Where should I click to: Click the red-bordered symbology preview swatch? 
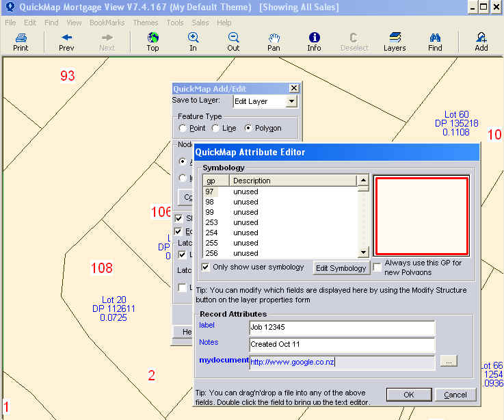[x=421, y=215]
